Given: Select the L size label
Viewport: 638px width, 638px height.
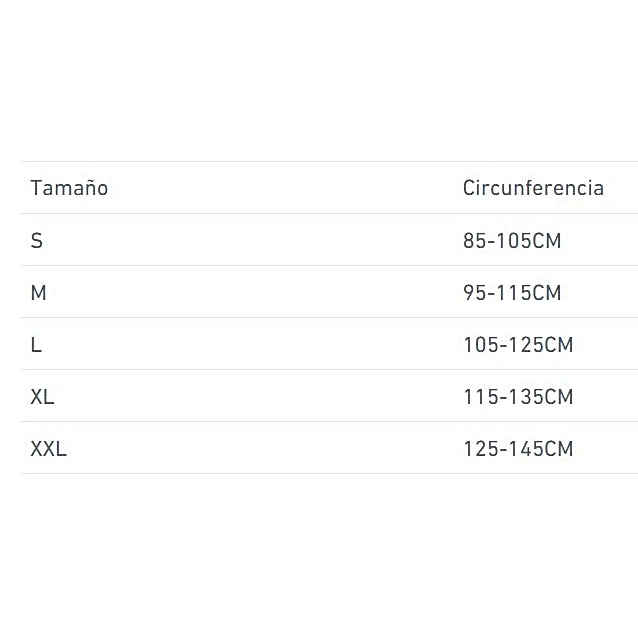Looking at the screenshot, I should pos(36,345).
